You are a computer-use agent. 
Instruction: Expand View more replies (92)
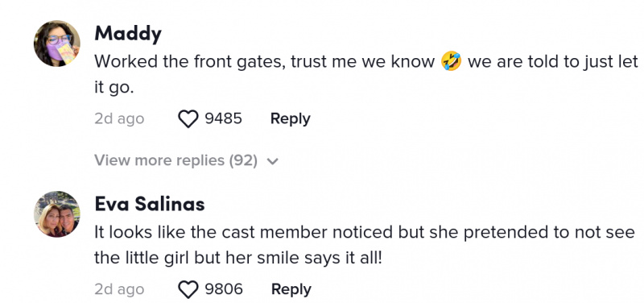pyautogui.click(x=187, y=160)
